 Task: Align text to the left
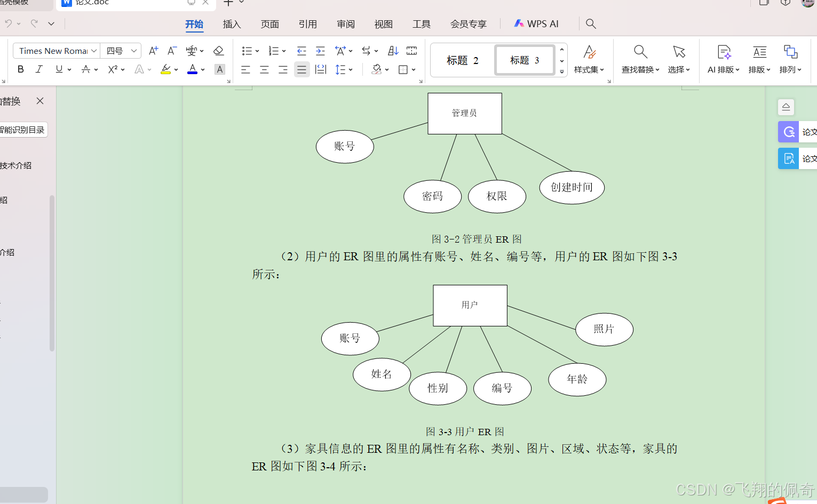coord(245,69)
